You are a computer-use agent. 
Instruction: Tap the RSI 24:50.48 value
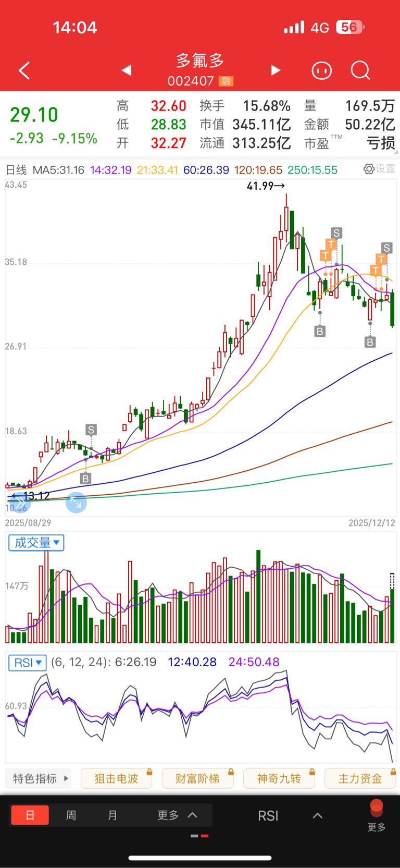click(254, 662)
